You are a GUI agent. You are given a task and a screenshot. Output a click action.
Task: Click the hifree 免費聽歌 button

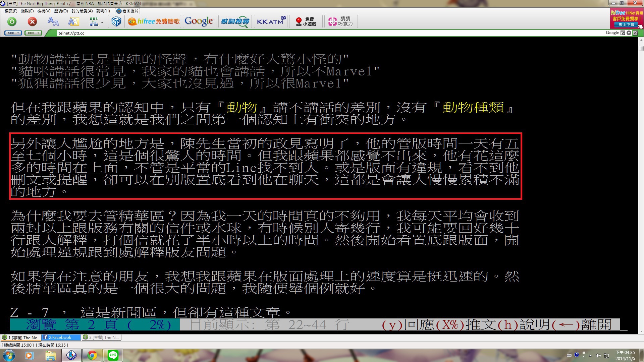pos(154,21)
